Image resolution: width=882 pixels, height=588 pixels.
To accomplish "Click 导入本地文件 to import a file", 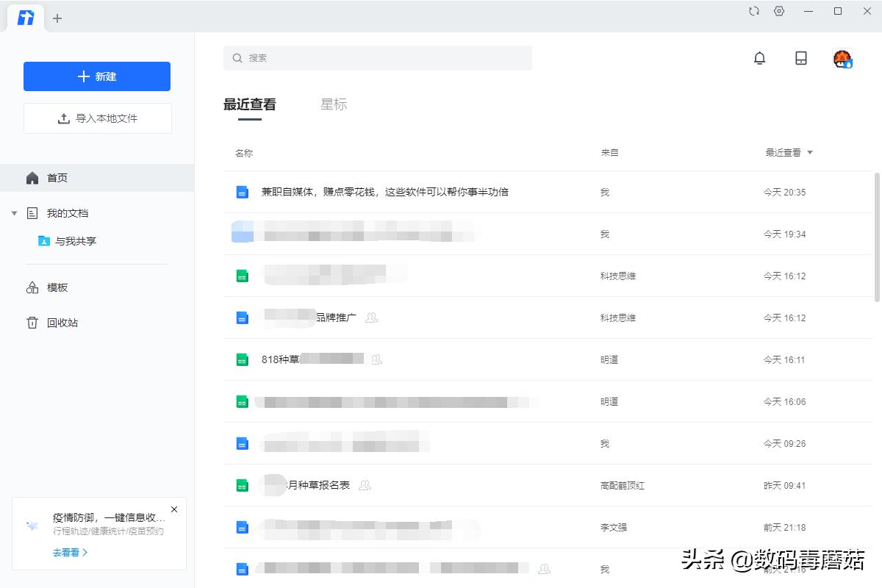I will (96, 118).
